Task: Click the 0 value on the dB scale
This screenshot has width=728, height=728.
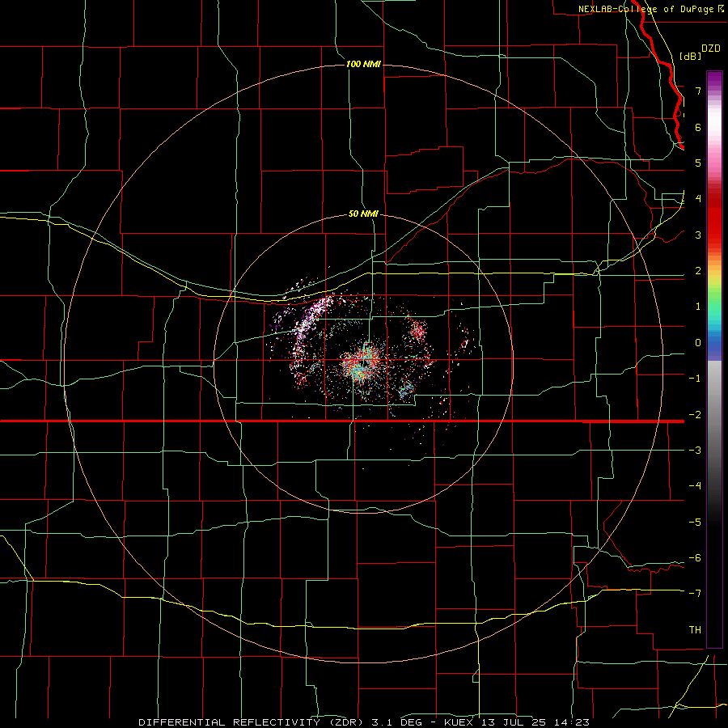Action: tap(698, 343)
